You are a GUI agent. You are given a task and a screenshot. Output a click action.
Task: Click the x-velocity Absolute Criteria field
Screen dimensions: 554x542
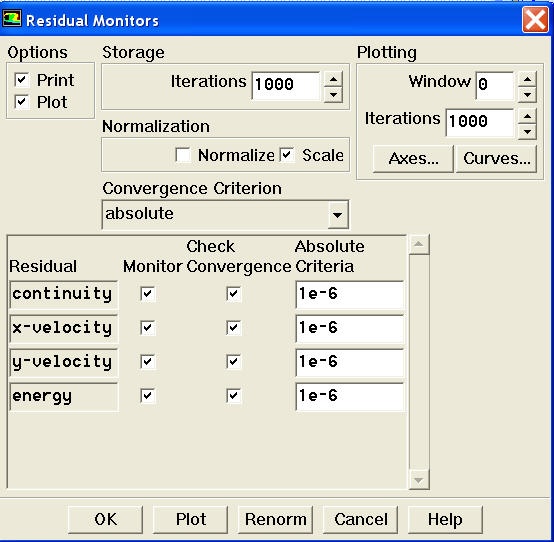pyautogui.click(x=349, y=328)
